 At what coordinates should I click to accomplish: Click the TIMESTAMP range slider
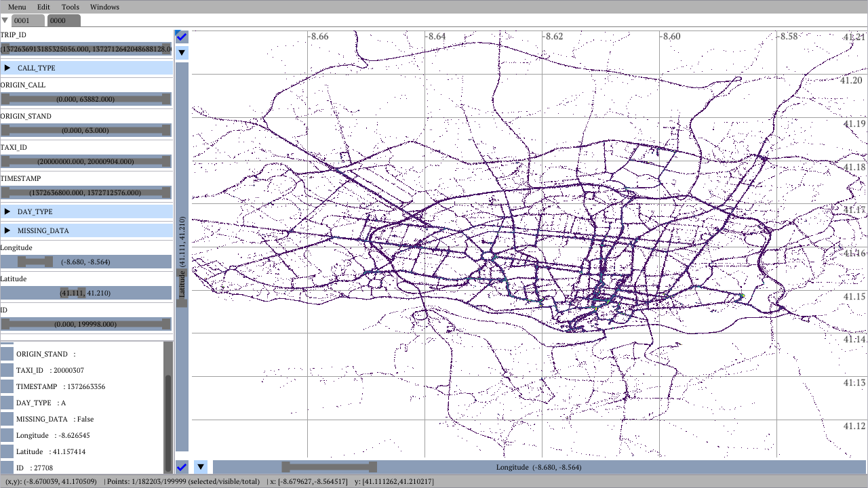[85, 192]
